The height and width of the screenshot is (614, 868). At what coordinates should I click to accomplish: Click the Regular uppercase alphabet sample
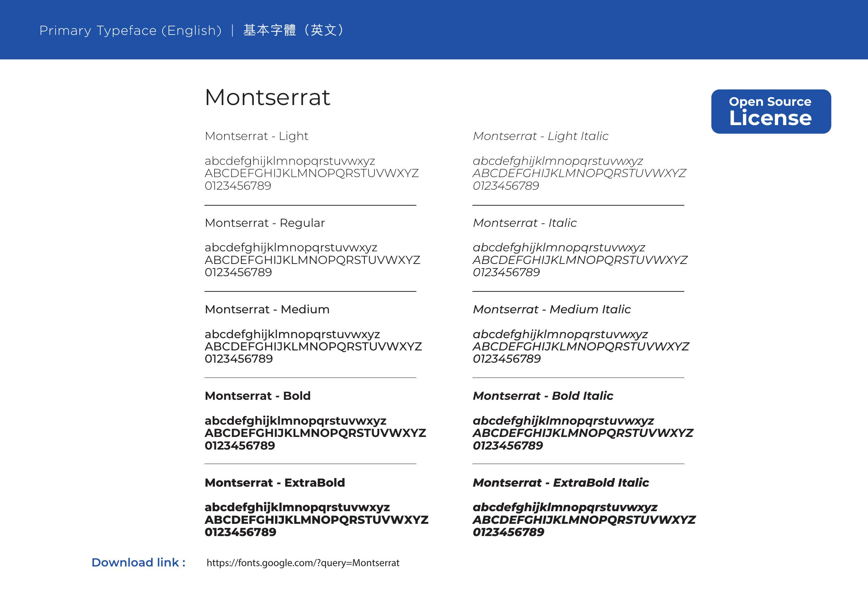(x=312, y=260)
